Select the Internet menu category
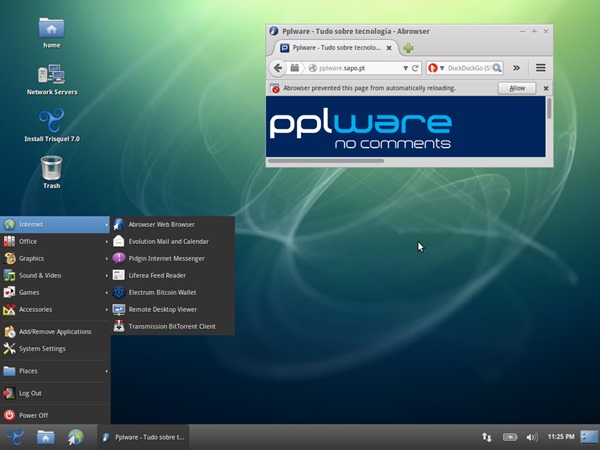Viewport: 600px width, 450px height. pyautogui.click(x=55, y=225)
